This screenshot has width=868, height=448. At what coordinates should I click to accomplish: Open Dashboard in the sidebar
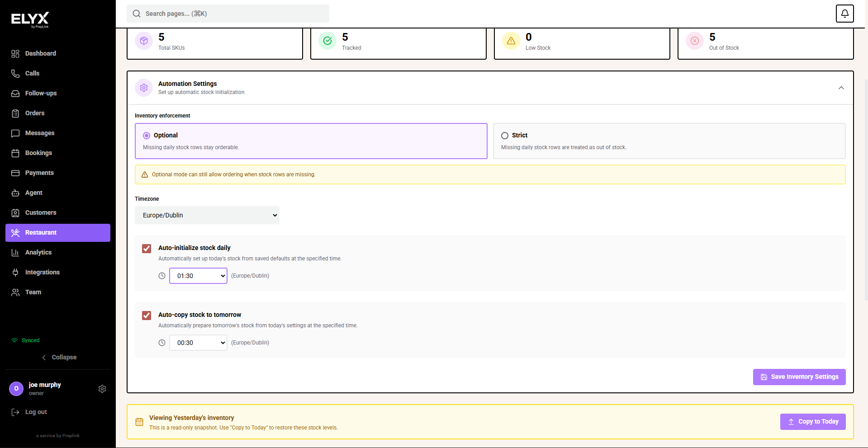click(x=58, y=53)
